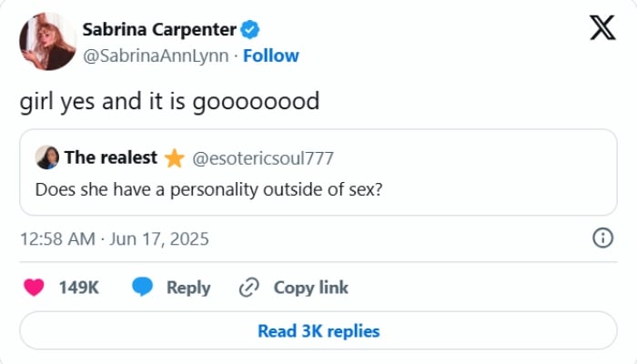Click The realest display name
This screenshot has width=637, height=364.
(110, 157)
